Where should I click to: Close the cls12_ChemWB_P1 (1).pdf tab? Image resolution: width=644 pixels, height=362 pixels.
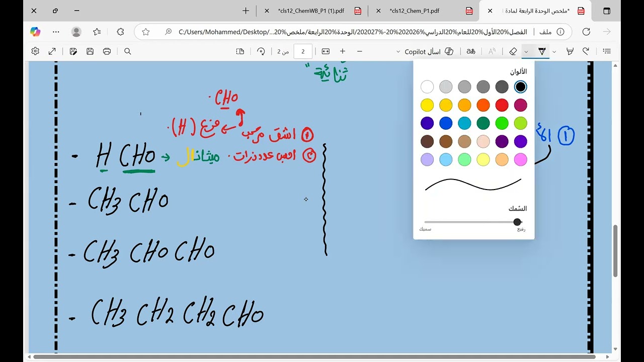(x=266, y=11)
